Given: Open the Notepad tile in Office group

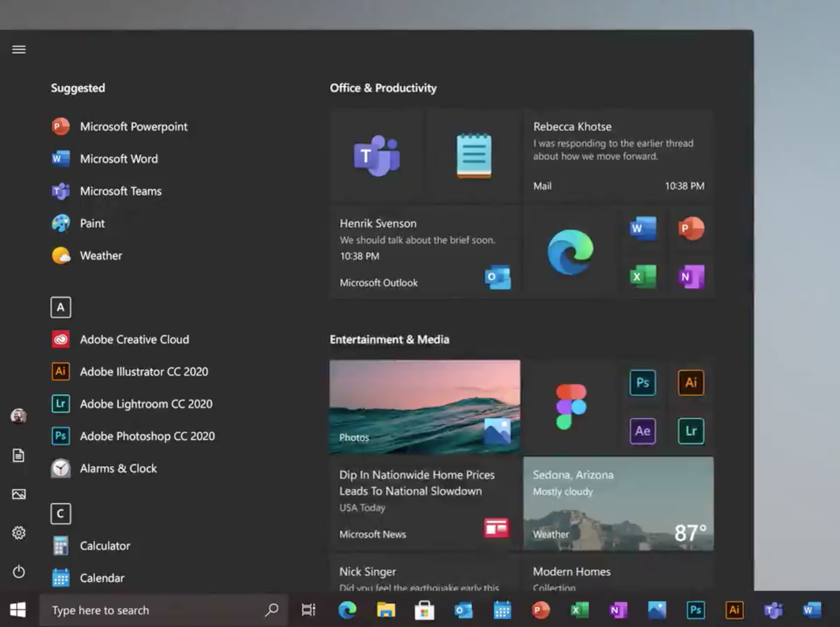Looking at the screenshot, I should click(474, 156).
